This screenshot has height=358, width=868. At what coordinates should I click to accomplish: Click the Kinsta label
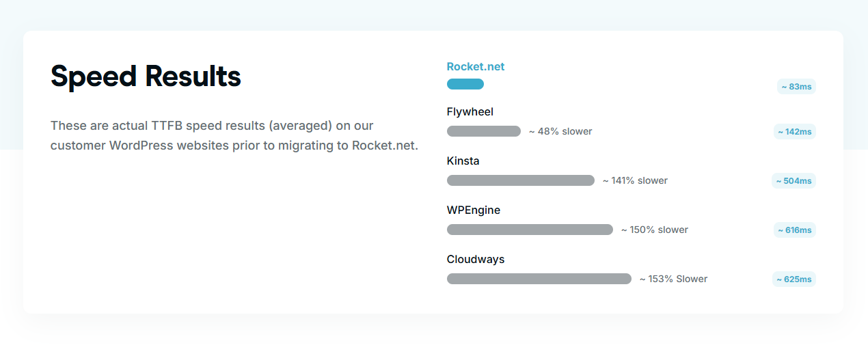click(463, 161)
